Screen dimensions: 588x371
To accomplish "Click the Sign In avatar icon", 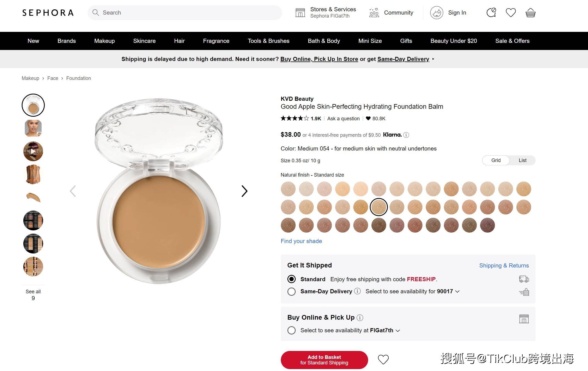I will tap(436, 13).
